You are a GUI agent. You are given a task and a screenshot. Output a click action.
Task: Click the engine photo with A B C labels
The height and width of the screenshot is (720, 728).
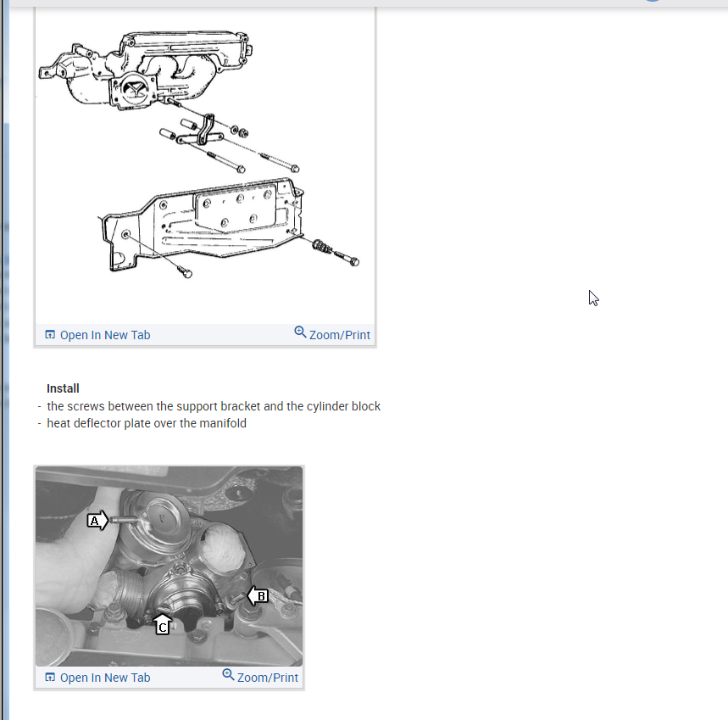click(x=169, y=567)
